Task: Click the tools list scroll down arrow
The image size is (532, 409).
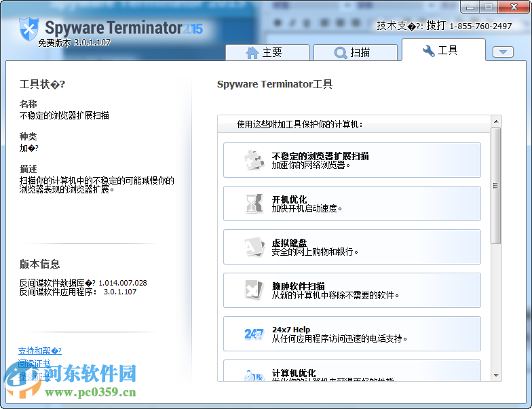Action: click(x=496, y=376)
